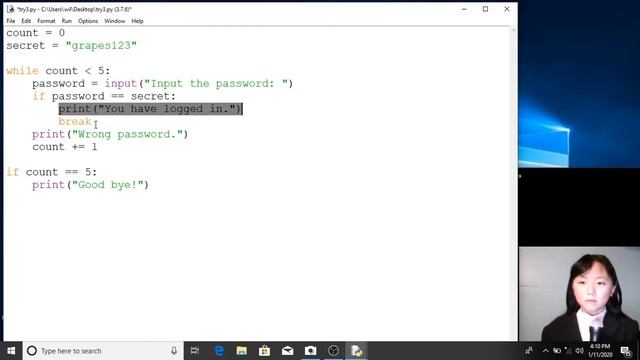Image resolution: width=640 pixels, height=360 pixels.
Task: Click the Type here to search box
Action: click(102, 351)
